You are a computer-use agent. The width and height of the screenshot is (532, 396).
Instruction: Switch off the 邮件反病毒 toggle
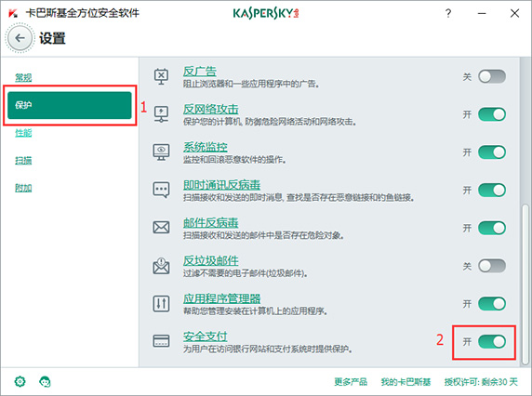492,228
